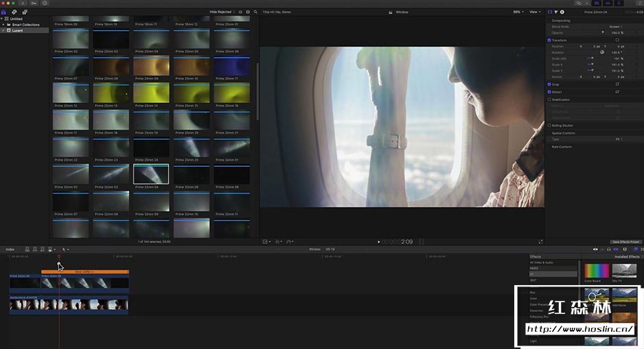Adjust the Scale X slider
The width and height of the screenshot is (644, 349).
point(590,65)
